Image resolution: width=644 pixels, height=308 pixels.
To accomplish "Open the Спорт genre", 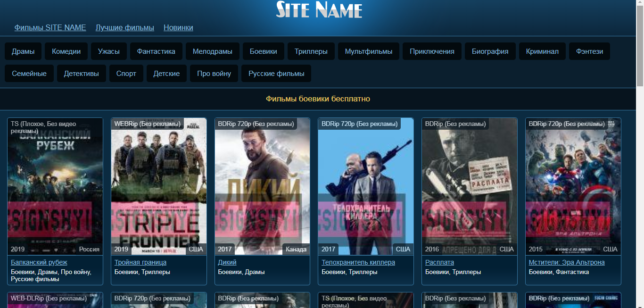I will pos(126,74).
